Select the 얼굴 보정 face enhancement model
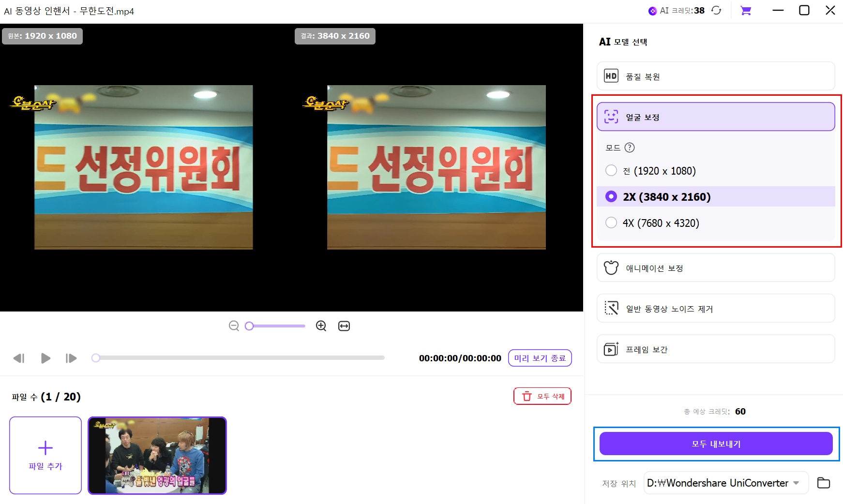Image resolution: width=843 pixels, height=504 pixels. pyautogui.click(x=715, y=117)
